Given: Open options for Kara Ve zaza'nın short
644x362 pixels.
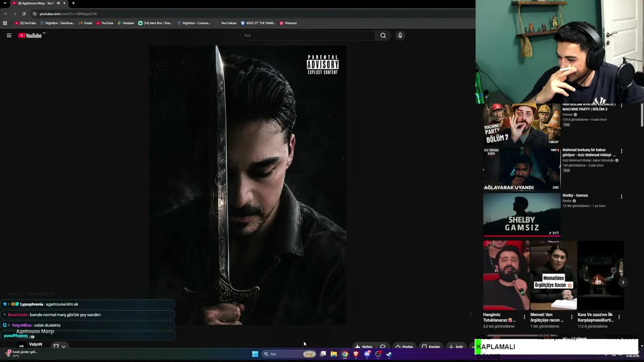Looking at the screenshot, I should coord(619,317).
